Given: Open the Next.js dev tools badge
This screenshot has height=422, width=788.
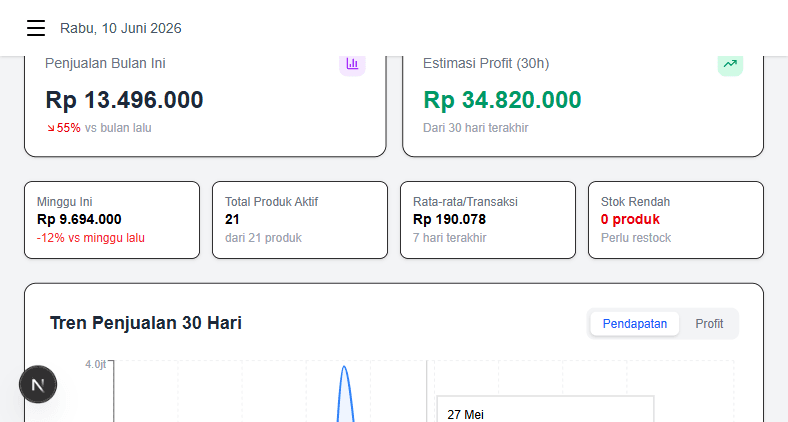Looking at the screenshot, I should (38, 384).
